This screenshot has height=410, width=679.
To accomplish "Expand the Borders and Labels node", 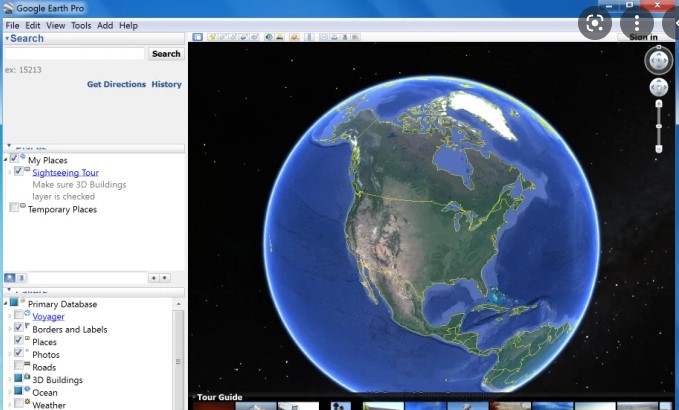I will coord(10,329).
